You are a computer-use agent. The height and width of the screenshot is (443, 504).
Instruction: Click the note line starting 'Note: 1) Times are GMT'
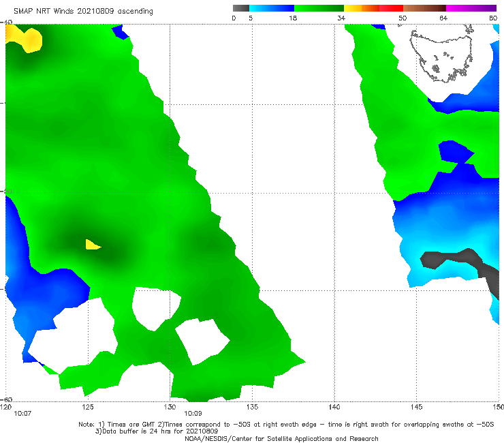(x=286, y=425)
